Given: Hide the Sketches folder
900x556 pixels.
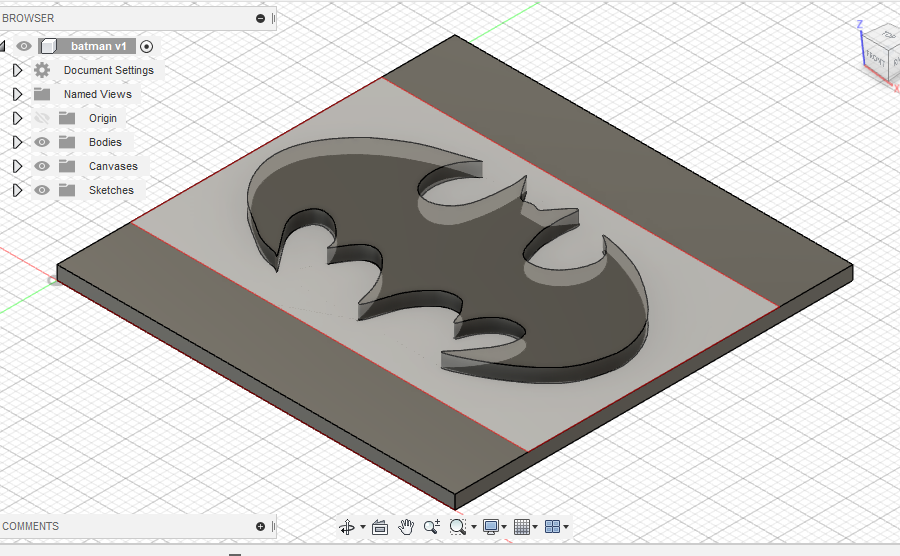Looking at the screenshot, I should 42,190.
